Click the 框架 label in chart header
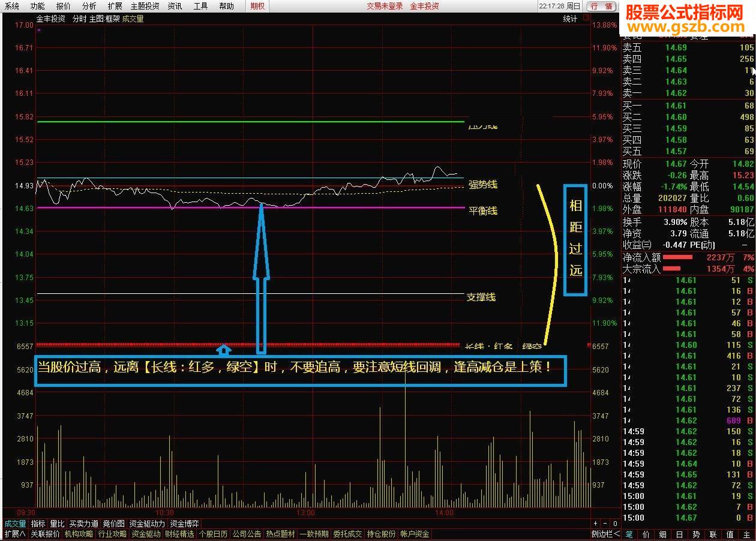Screen dimensions: 756x541 [x=112, y=19]
